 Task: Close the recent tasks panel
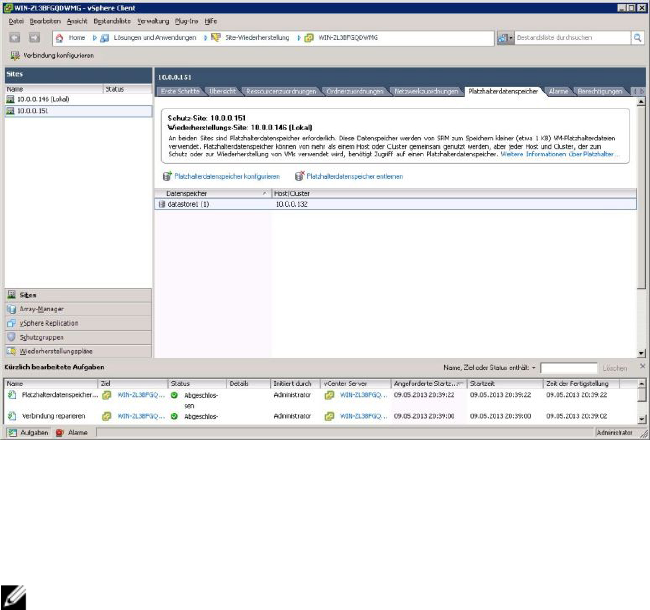click(x=642, y=366)
